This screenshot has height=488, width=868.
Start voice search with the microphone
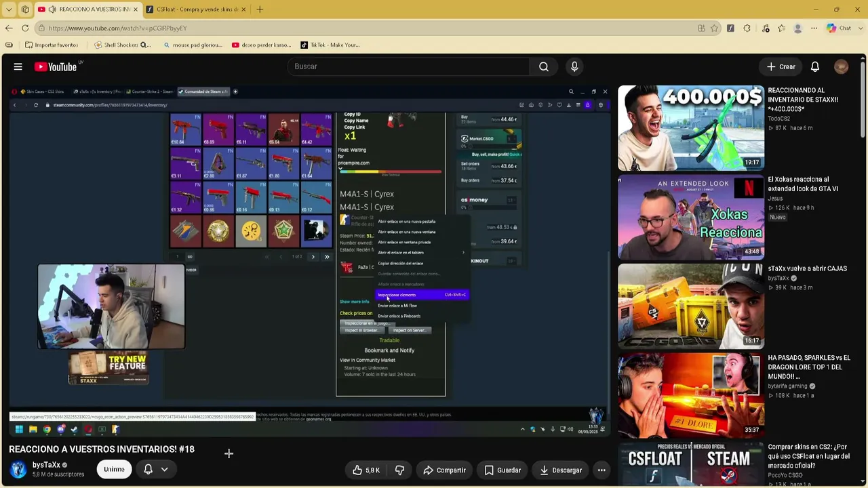coord(574,66)
